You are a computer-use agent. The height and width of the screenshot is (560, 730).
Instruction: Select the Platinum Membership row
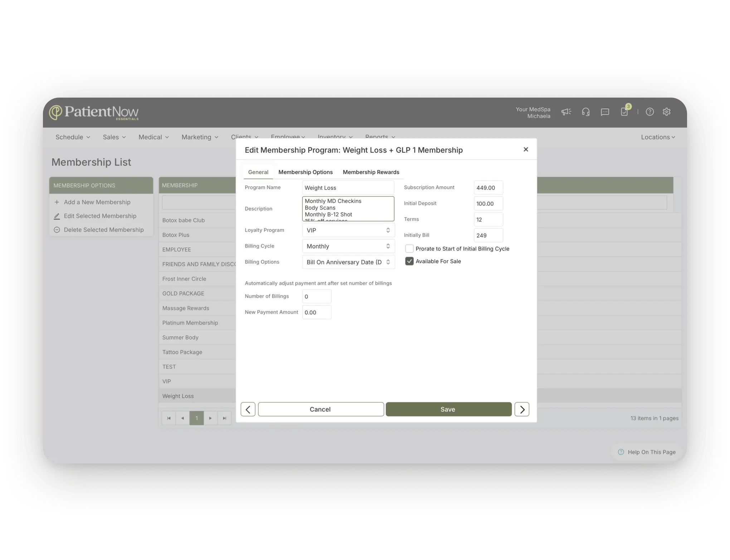click(197, 323)
